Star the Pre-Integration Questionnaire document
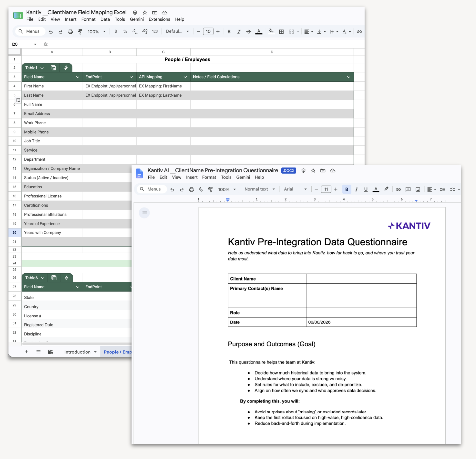Viewport: 476px width, 459px height. pyautogui.click(x=313, y=171)
